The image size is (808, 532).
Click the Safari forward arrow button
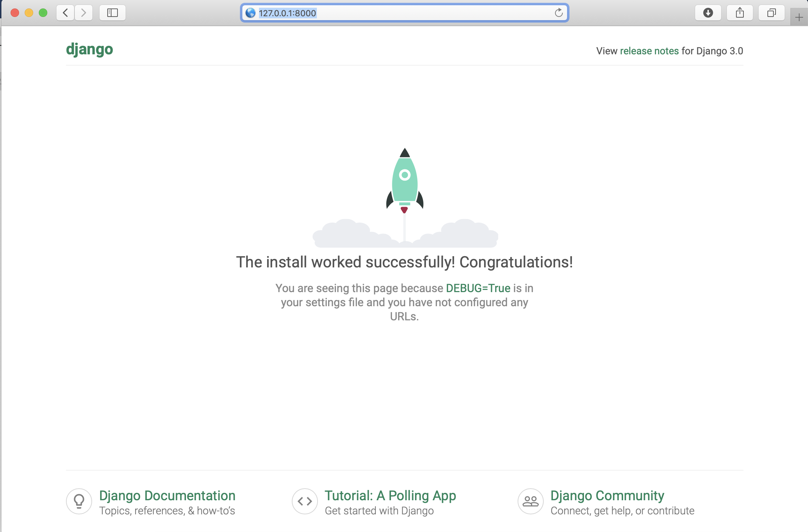(84, 13)
